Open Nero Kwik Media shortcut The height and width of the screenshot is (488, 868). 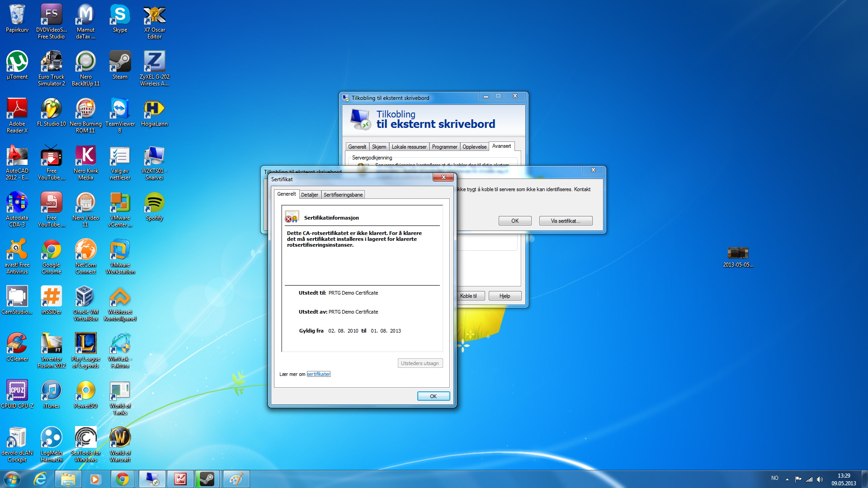[x=86, y=162]
